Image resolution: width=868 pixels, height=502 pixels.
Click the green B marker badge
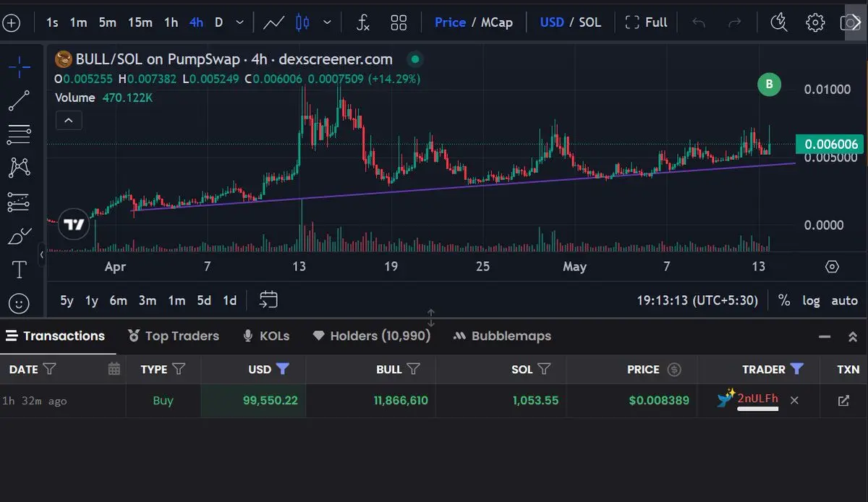(x=769, y=85)
